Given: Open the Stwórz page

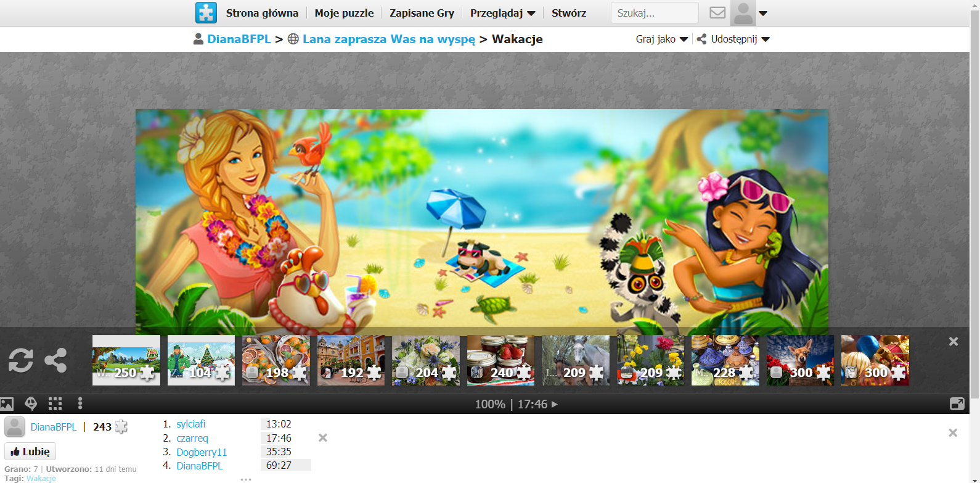Looking at the screenshot, I should pos(569,13).
